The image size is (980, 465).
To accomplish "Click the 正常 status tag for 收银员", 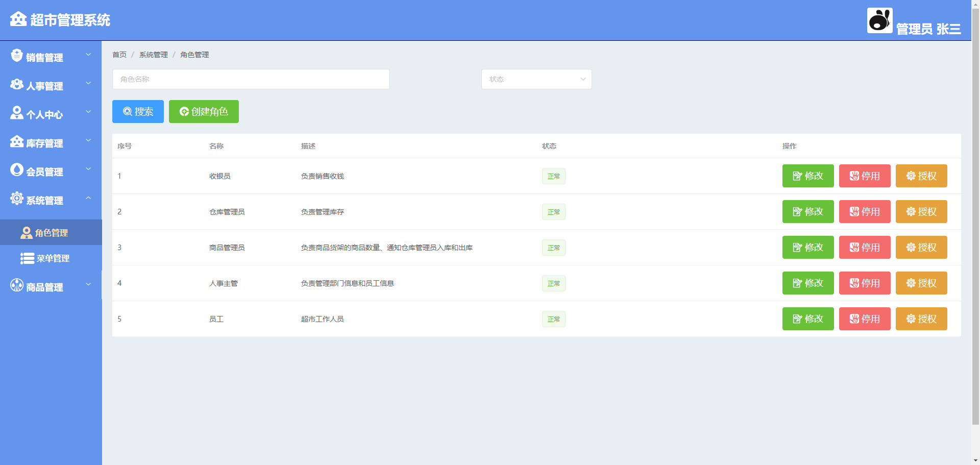I will tap(554, 176).
